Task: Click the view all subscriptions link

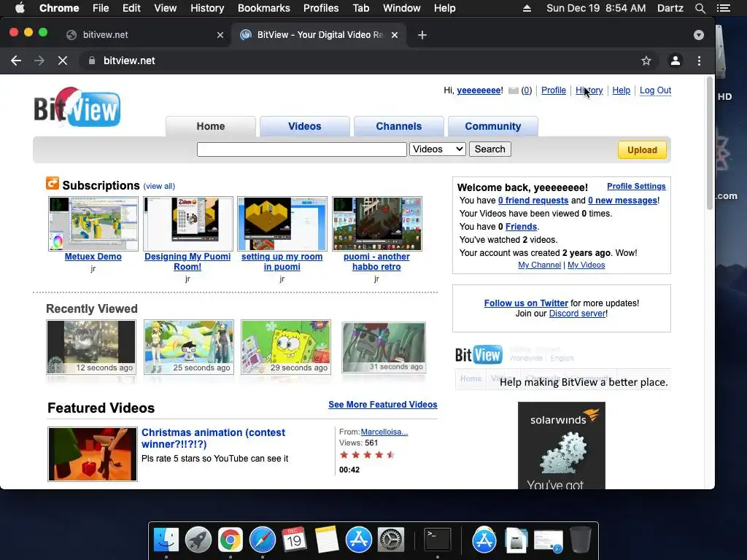Action: click(x=159, y=186)
